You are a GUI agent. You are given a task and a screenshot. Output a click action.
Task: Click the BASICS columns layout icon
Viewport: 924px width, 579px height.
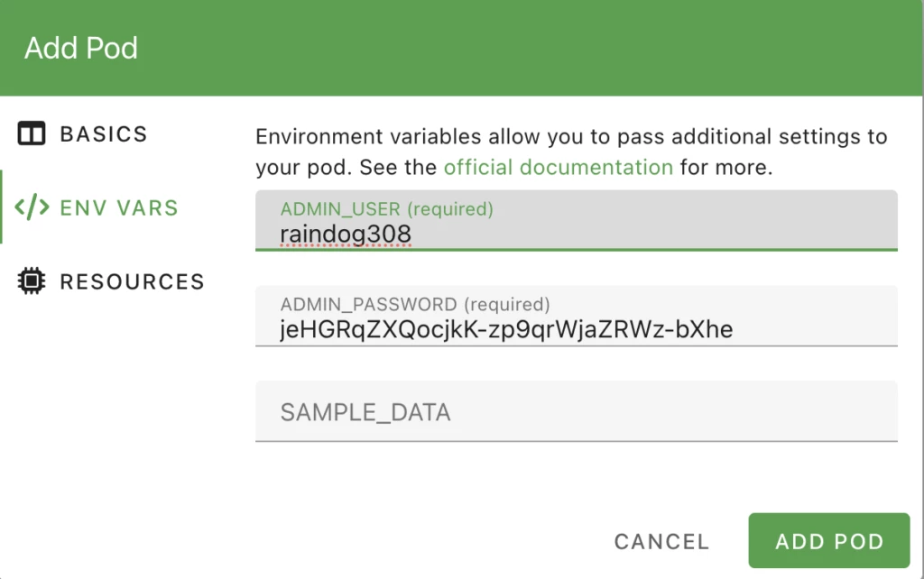coord(32,134)
